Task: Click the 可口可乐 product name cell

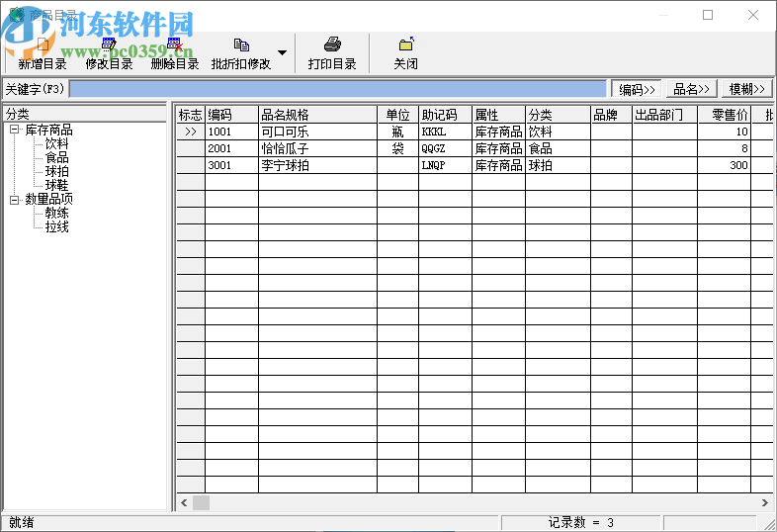Action: click(x=317, y=132)
